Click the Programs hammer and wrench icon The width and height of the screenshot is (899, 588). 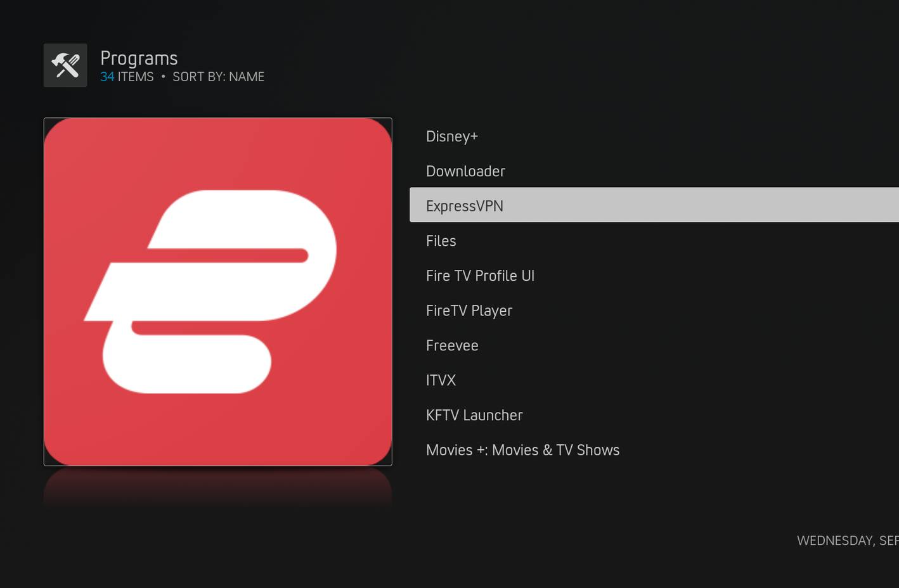click(65, 65)
